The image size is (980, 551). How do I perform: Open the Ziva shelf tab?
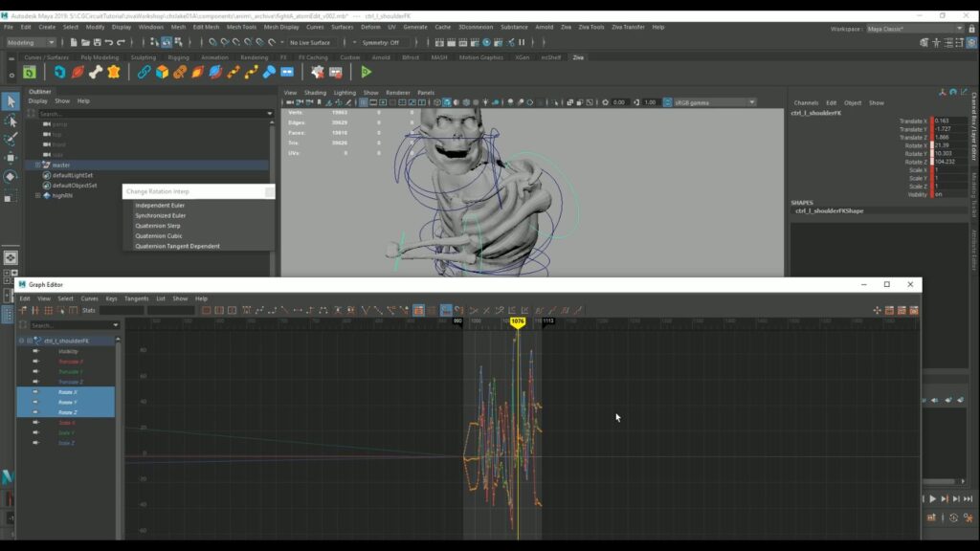point(578,57)
